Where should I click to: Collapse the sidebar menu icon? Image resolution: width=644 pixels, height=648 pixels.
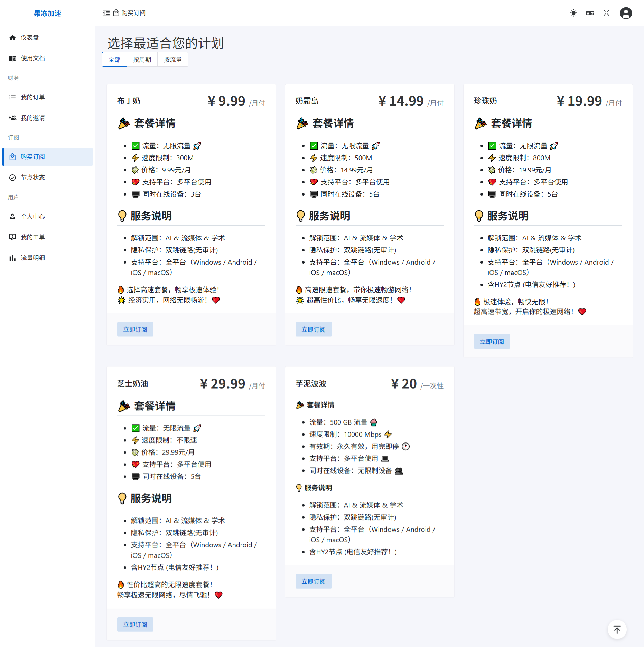pyautogui.click(x=106, y=13)
